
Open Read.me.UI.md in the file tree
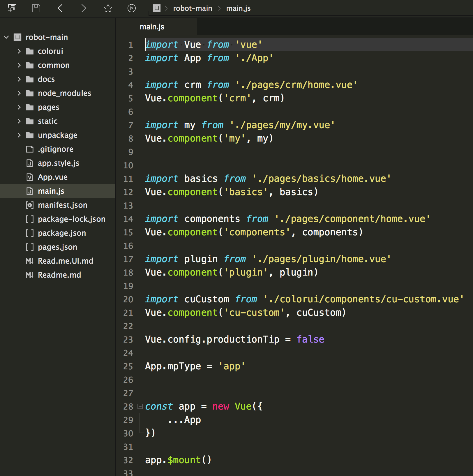(66, 261)
